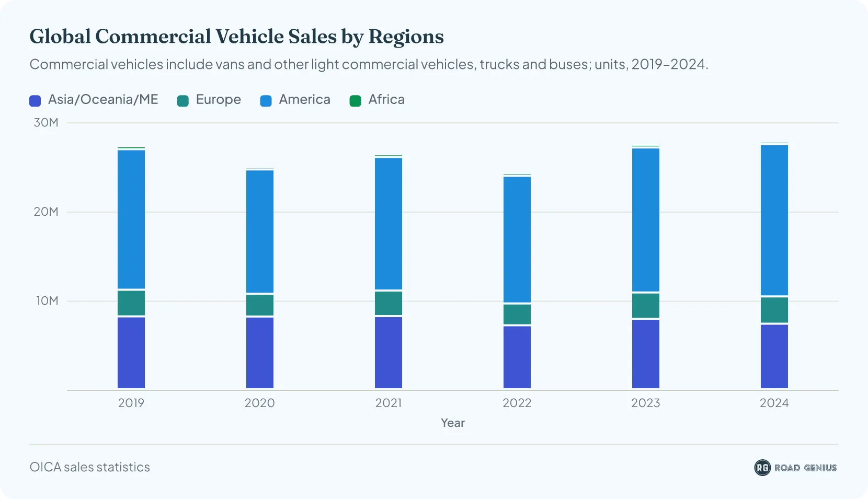Click the 2019 Europe bar segment
This screenshot has height=499, width=868.
(131, 303)
